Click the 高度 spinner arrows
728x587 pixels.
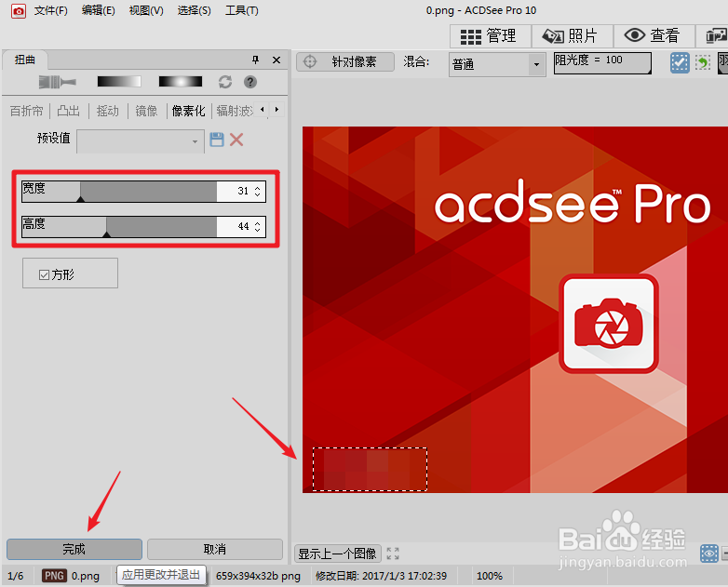click(x=258, y=226)
